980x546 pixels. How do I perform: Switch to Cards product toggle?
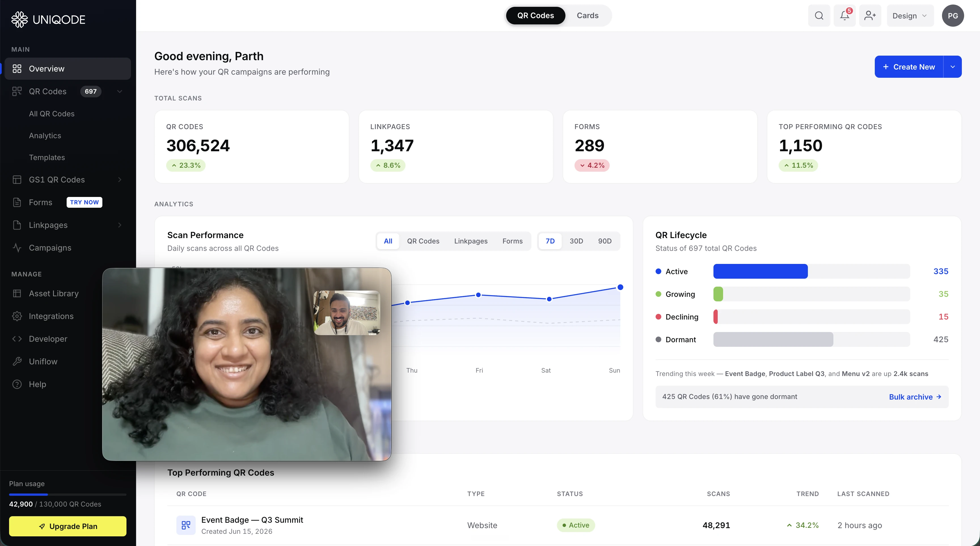[x=587, y=16]
